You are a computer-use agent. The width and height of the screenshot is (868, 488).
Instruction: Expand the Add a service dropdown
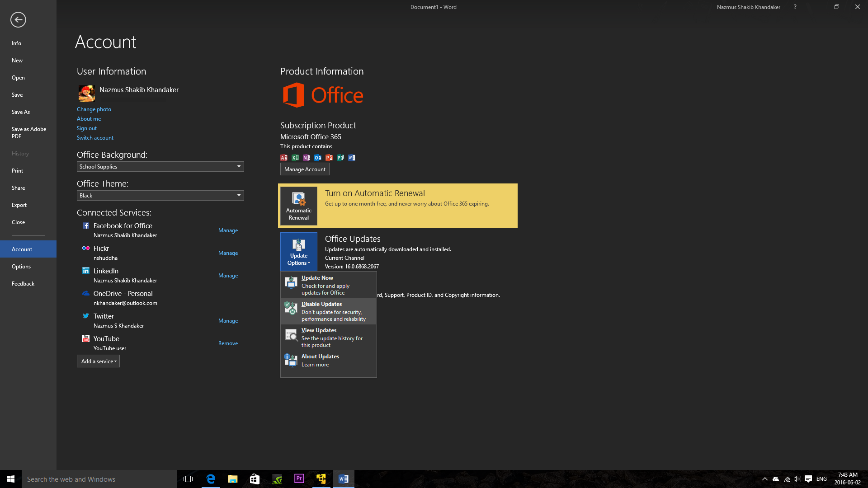(98, 361)
